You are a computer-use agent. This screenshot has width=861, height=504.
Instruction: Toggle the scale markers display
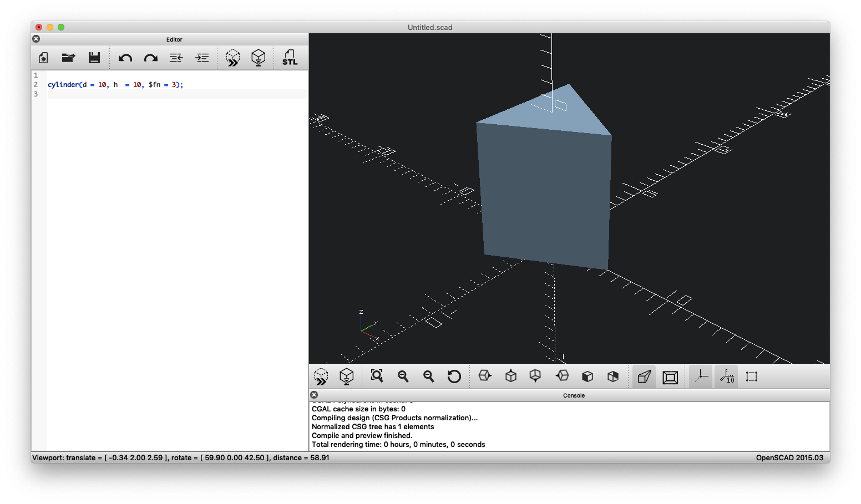(x=726, y=376)
